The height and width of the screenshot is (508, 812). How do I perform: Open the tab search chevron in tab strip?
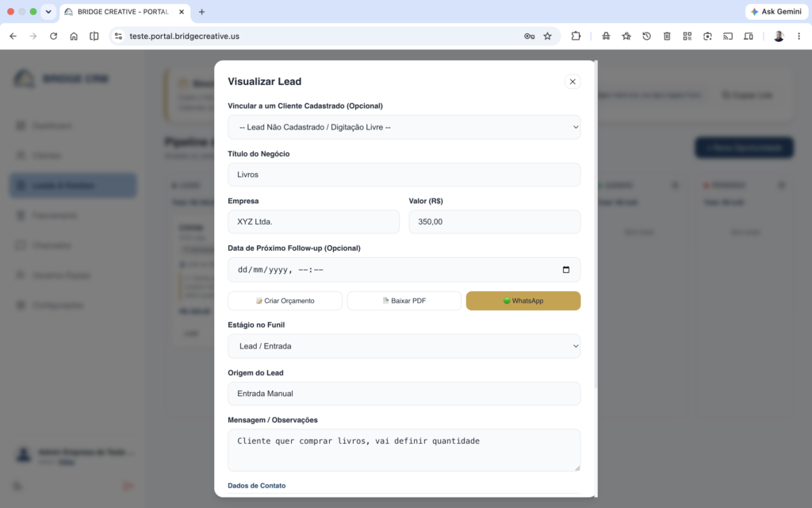[x=48, y=11]
